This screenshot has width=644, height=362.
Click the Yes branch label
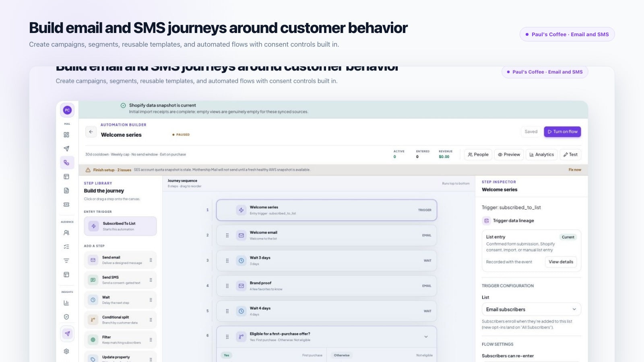[x=227, y=355]
